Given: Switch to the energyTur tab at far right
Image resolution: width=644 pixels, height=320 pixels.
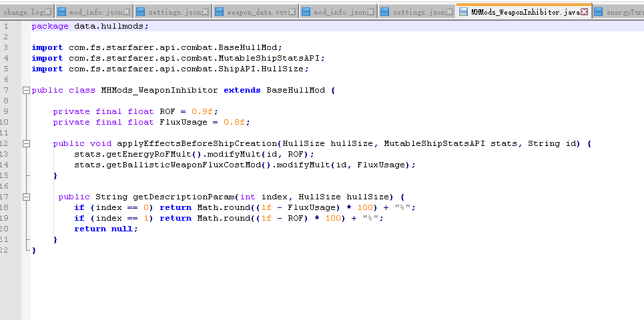Looking at the screenshot, I should (x=625, y=12).
